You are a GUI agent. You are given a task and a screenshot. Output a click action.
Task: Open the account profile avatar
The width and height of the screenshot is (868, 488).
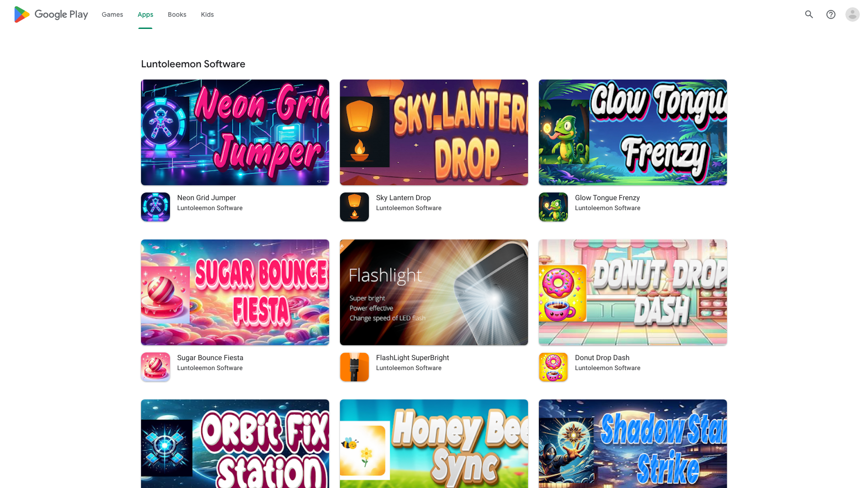click(853, 14)
